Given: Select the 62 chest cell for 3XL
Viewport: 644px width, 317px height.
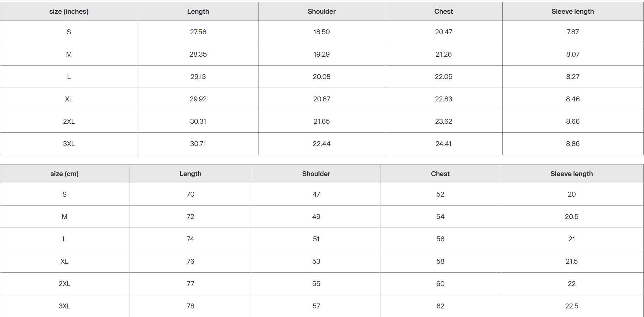Looking at the screenshot, I should (x=440, y=306).
